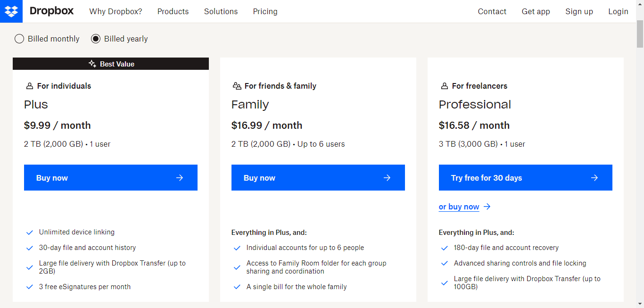The width and height of the screenshot is (644, 308).
Task: Click 'Advanced sharing controls and file locking'
Action: 520,263
